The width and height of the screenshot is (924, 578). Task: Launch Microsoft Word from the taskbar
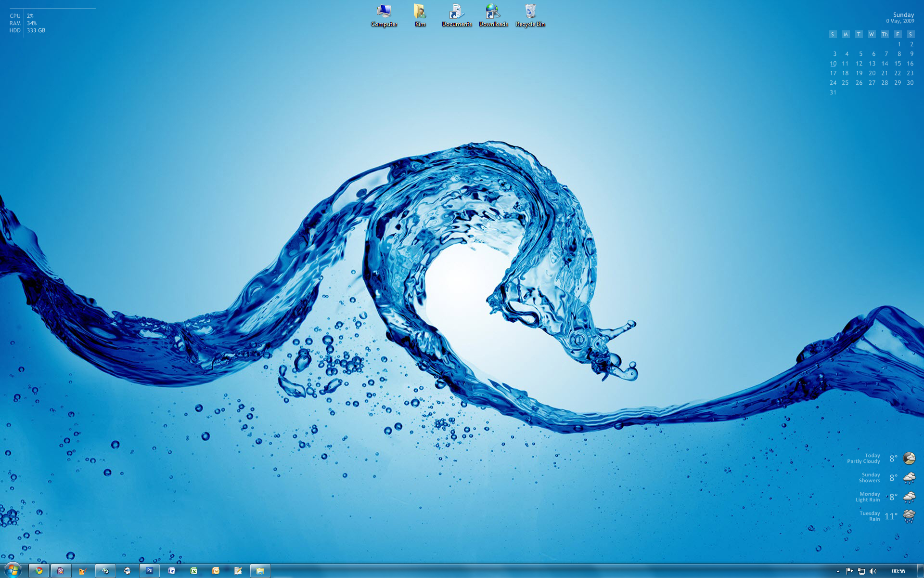pos(171,571)
